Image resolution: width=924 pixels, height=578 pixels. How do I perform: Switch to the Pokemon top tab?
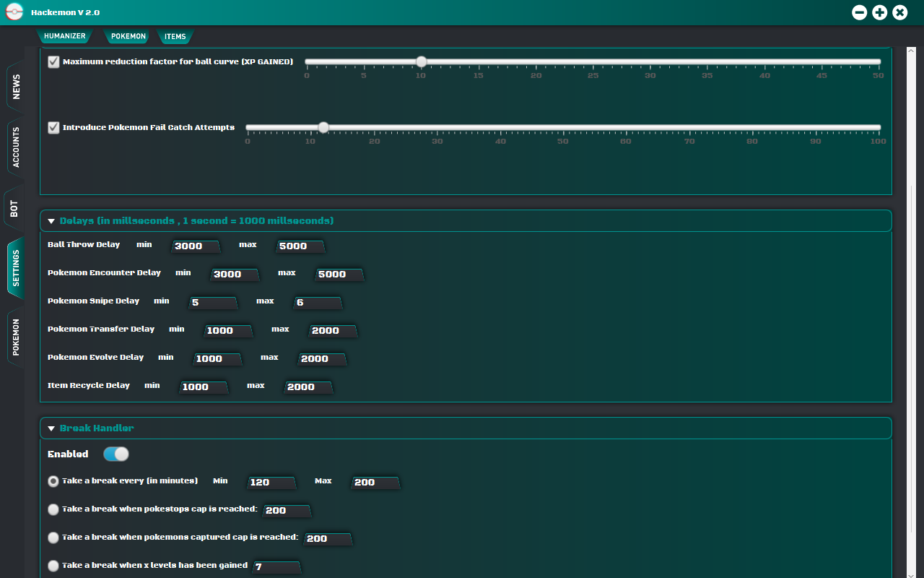pyautogui.click(x=128, y=36)
